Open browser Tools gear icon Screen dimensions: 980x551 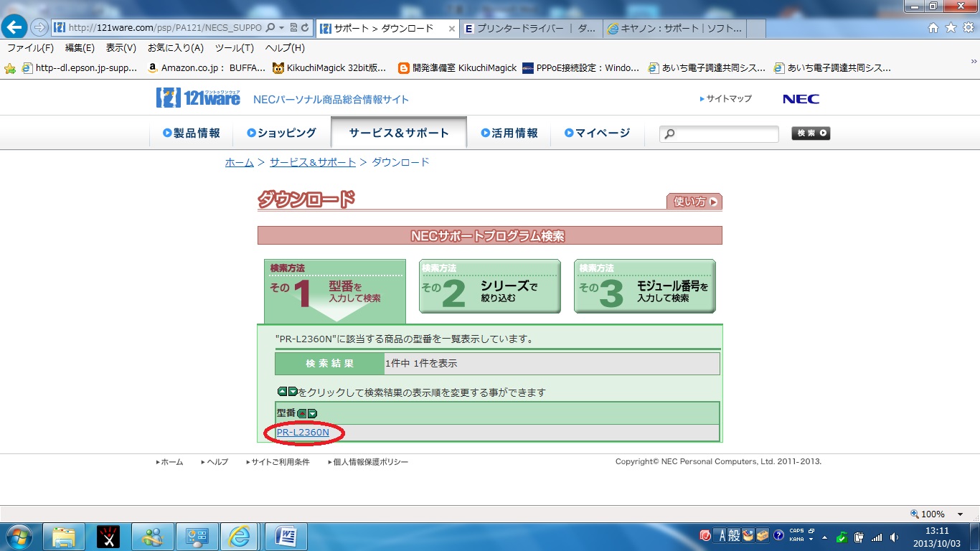tap(968, 28)
